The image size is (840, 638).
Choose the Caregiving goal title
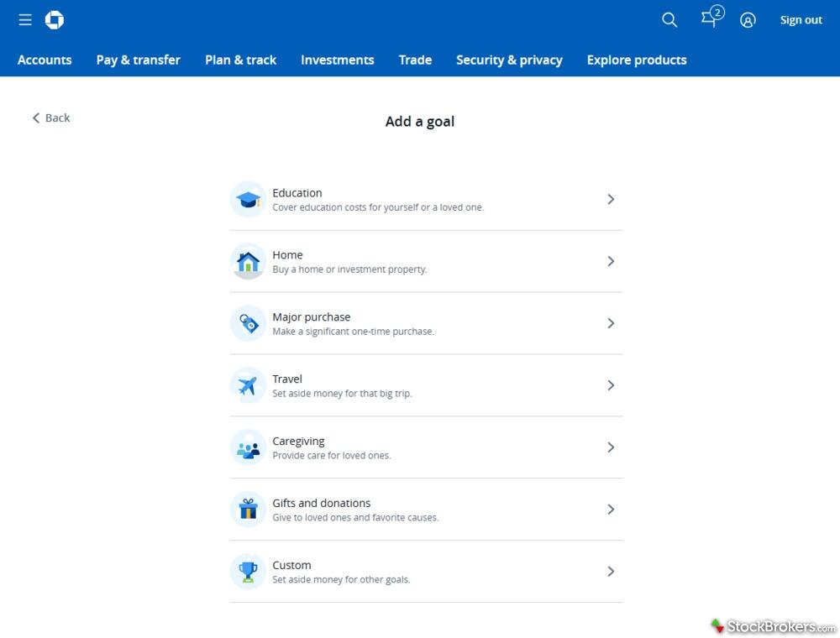298,441
